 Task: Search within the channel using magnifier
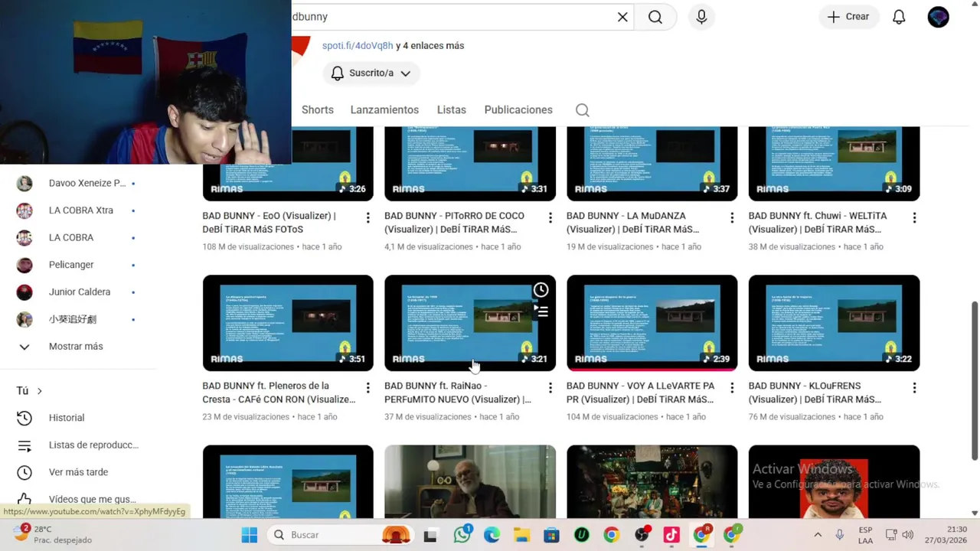tap(583, 110)
